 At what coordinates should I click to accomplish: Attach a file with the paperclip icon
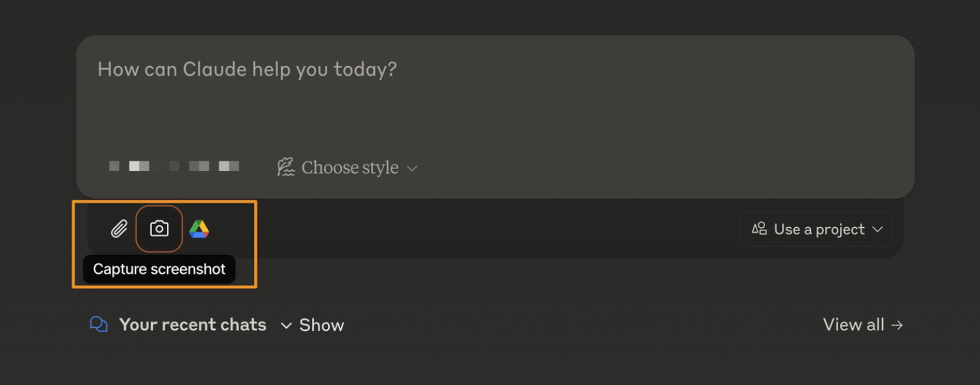point(119,229)
